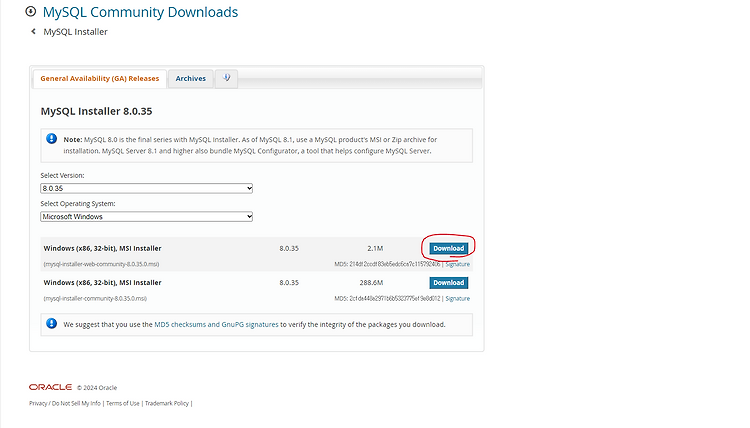Click the 8.0.35 version cell in second row
The image size is (750, 428).
point(289,283)
